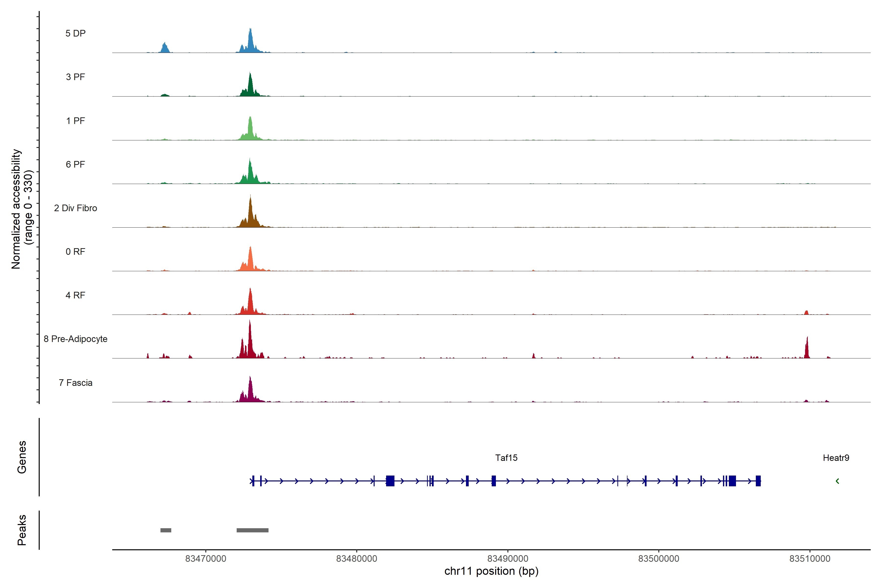Click the 5 DP track label

pos(75,33)
